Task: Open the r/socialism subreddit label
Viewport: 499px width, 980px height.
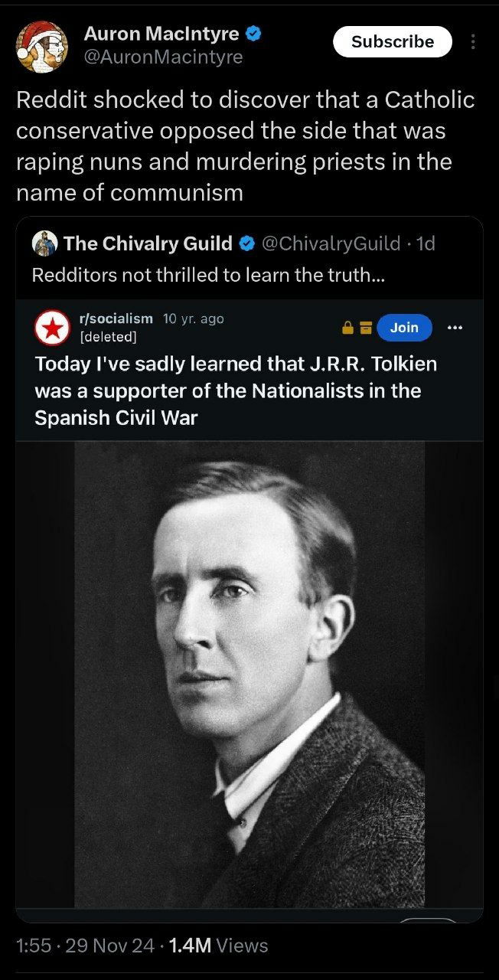Action: 116,318
